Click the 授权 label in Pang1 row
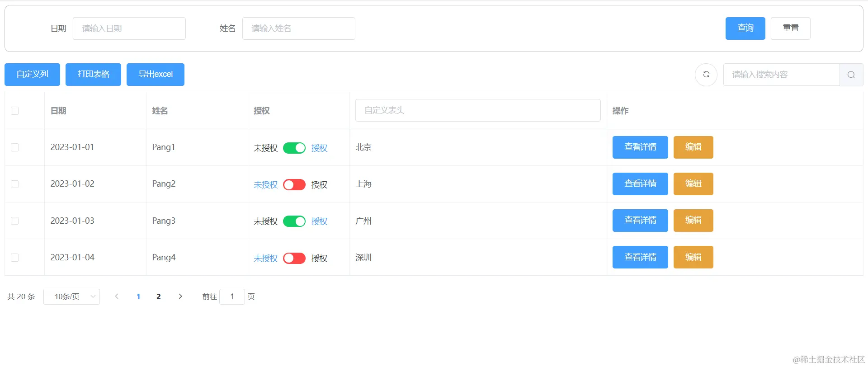This screenshot has width=868, height=367. 319,148
